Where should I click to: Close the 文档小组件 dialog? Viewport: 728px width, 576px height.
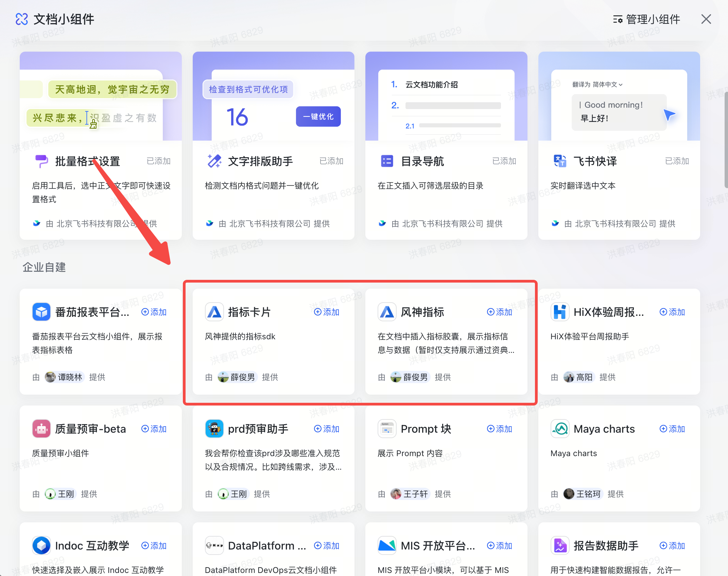coord(706,19)
